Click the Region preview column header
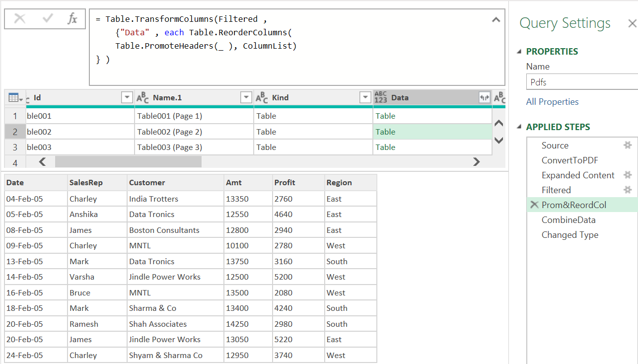The image size is (638, 364). tap(351, 183)
